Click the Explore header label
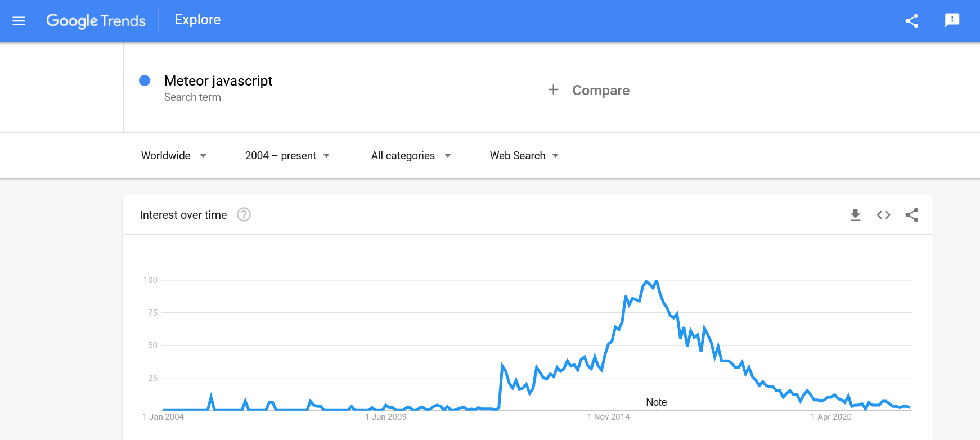Viewport: 980px width, 440px height. pos(197,20)
